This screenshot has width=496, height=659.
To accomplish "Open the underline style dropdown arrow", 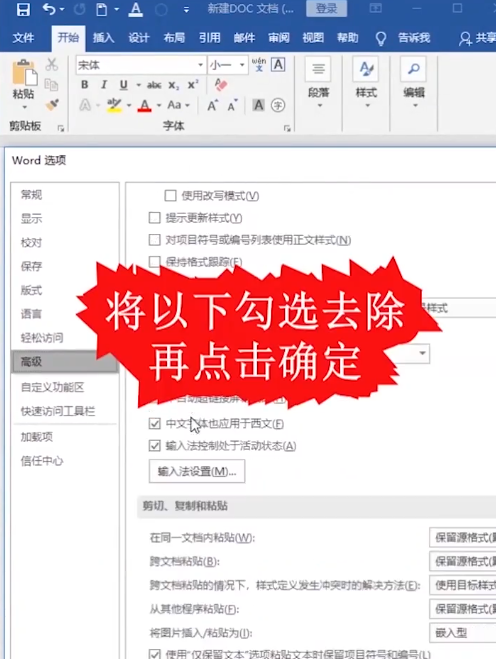I will pos(138,85).
